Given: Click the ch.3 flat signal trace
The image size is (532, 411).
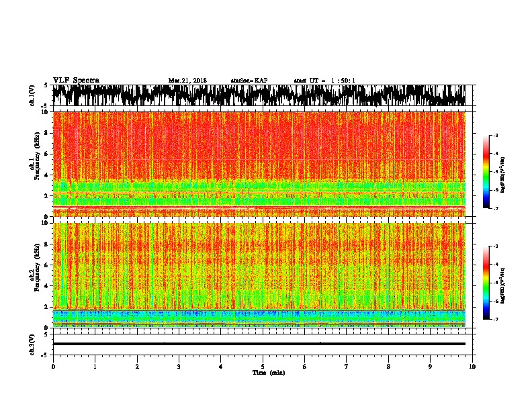Looking at the screenshot, I should [259, 344].
